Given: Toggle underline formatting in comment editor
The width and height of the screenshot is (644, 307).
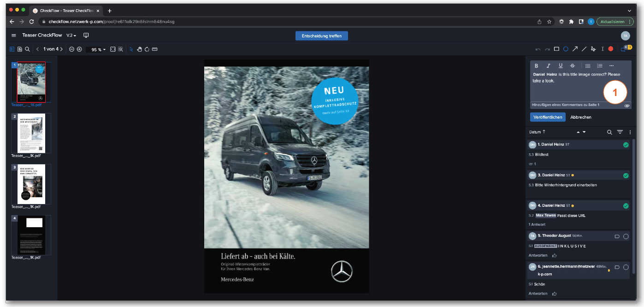Looking at the screenshot, I should pos(561,66).
